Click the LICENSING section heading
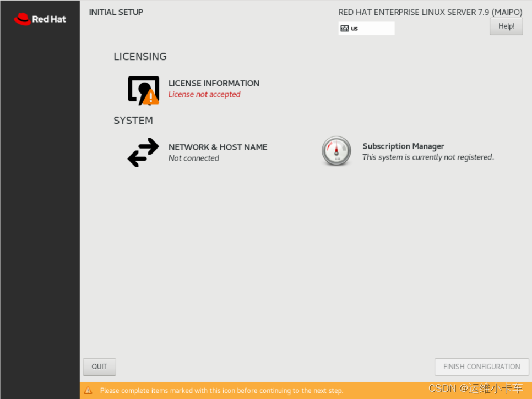 point(140,57)
